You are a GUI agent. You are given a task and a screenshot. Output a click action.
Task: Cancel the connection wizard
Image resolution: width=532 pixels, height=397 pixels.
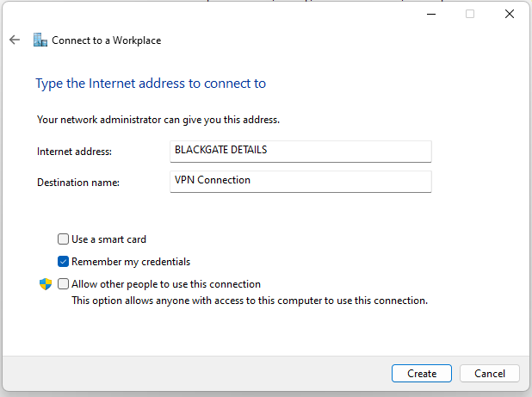[x=490, y=374]
